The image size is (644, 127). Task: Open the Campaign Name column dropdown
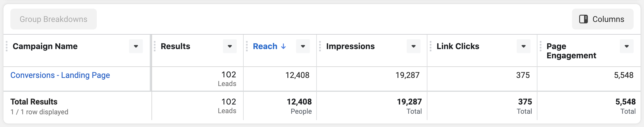pos(136,46)
